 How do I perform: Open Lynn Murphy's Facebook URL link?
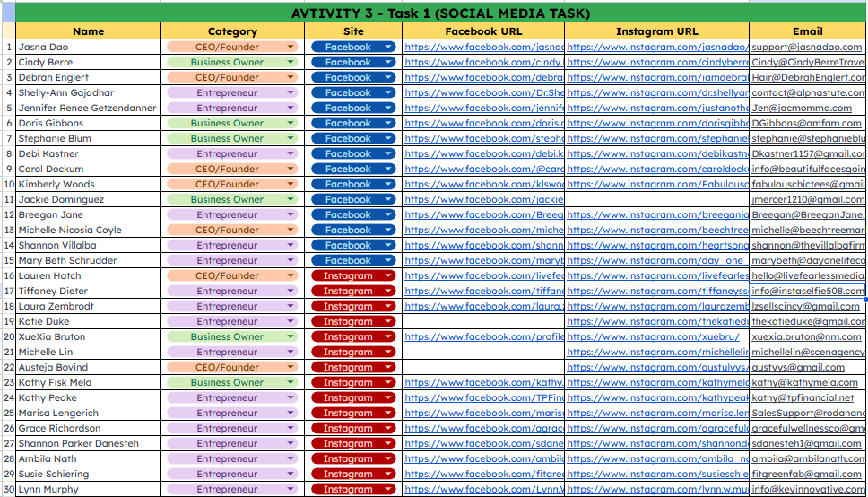pos(484,489)
